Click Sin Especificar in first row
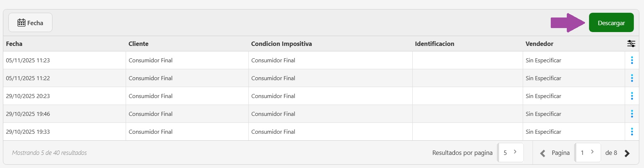This screenshot has width=644, height=168. [543, 60]
